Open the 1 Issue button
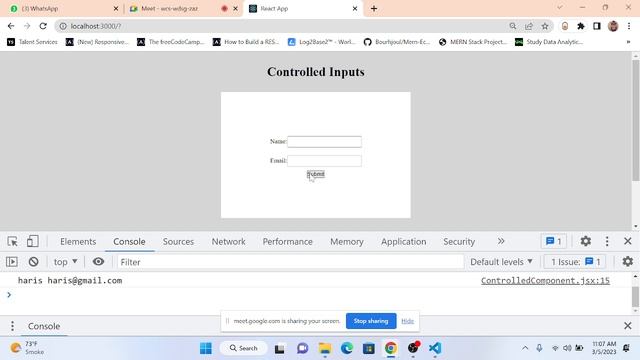Viewport: 640px width, 360px height. (x=575, y=262)
